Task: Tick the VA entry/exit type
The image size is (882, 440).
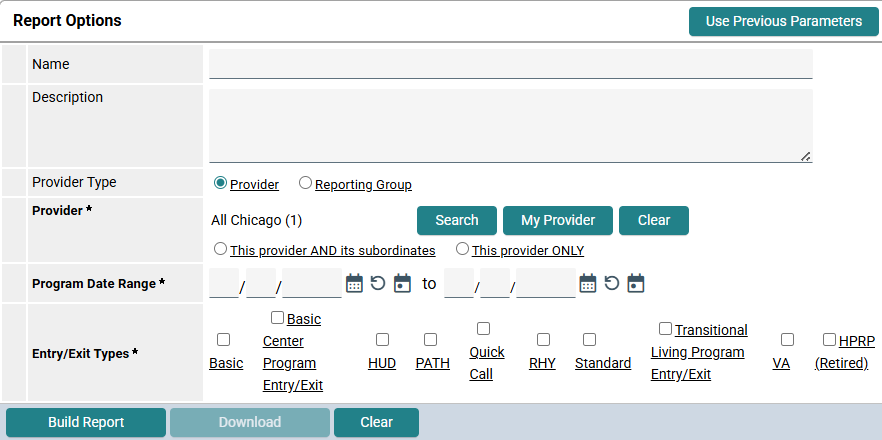Action: tap(787, 340)
